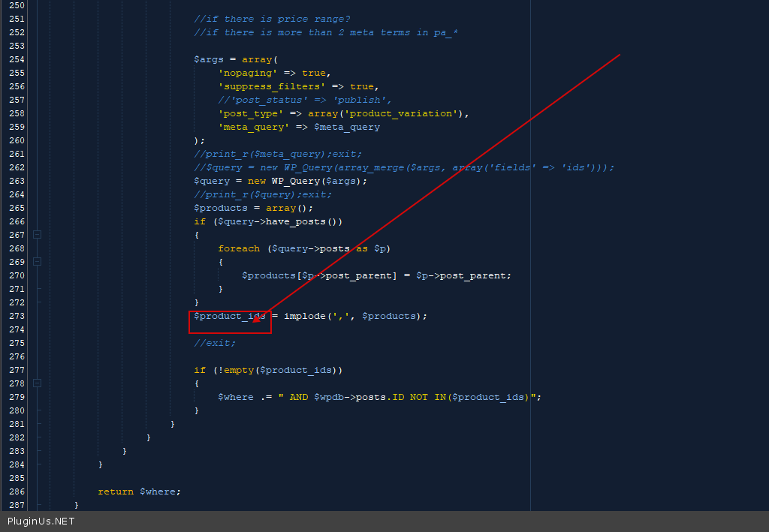Screen dimensions: 769x532
Task: Select line number 286 in the gutter
Action: tap(16, 491)
